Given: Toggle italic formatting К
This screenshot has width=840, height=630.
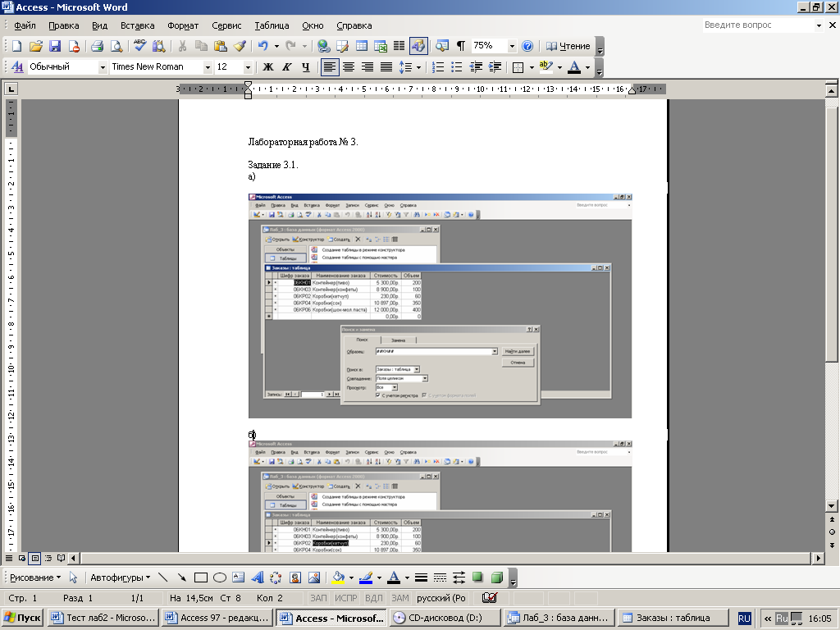Looking at the screenshot, I should pos(286,67).
